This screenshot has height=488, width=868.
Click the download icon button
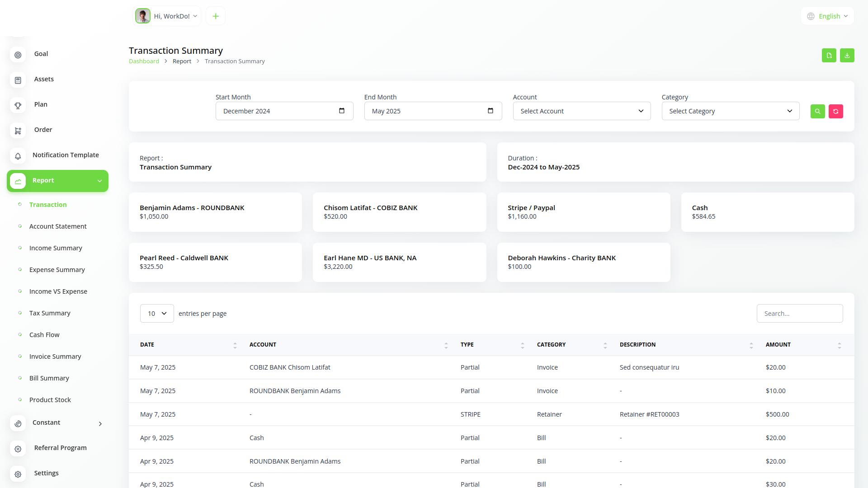847,55
